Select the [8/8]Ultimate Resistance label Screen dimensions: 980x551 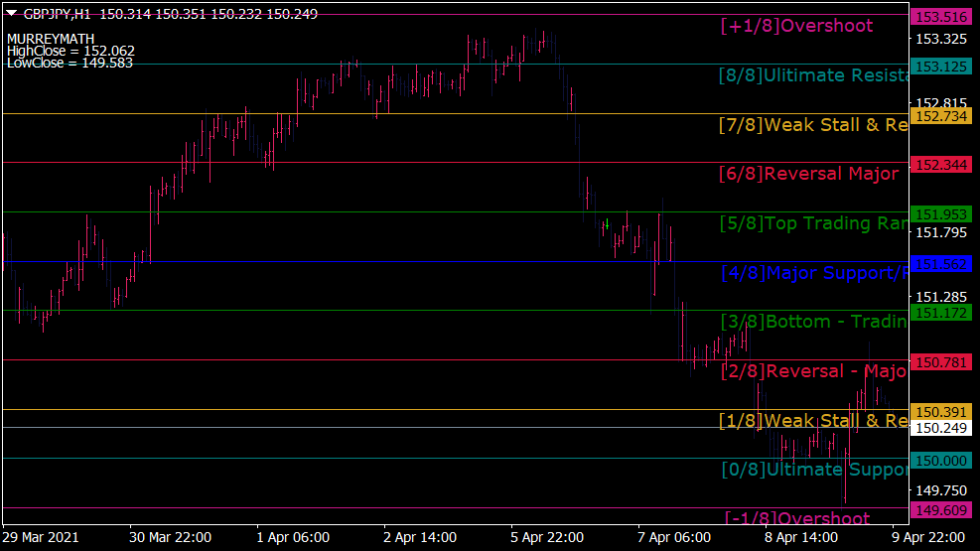pyautogui.click(x=812, y=75)
